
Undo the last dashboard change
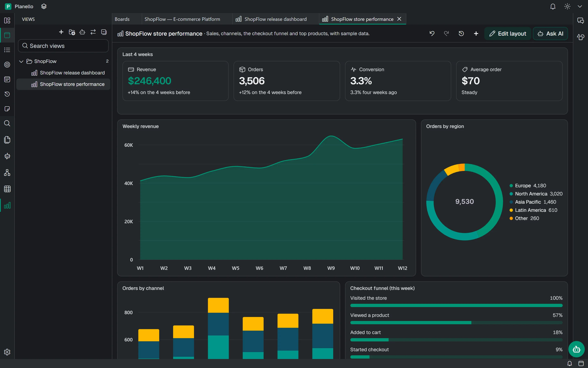tap(432, 34)
